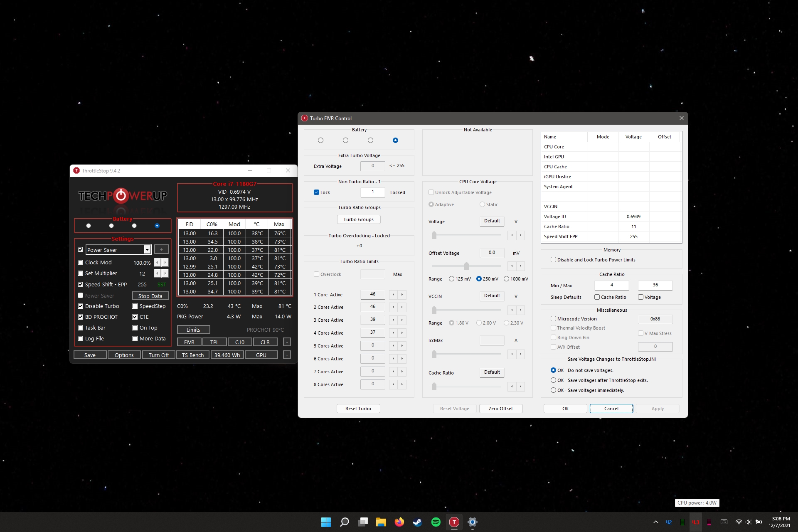Open Firefox from the taskbar
This screenshot has height=532, width=798.
point(399,522)
